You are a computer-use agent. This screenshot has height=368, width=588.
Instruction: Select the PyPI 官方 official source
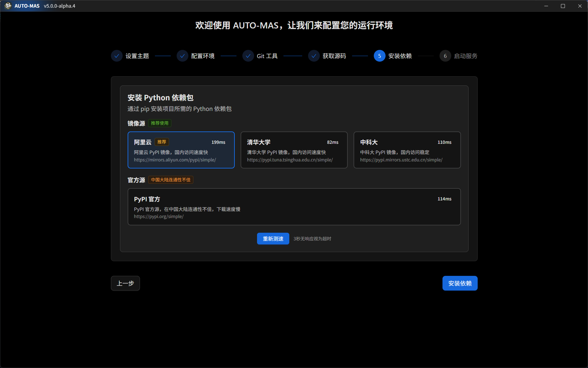coord(294,207)
